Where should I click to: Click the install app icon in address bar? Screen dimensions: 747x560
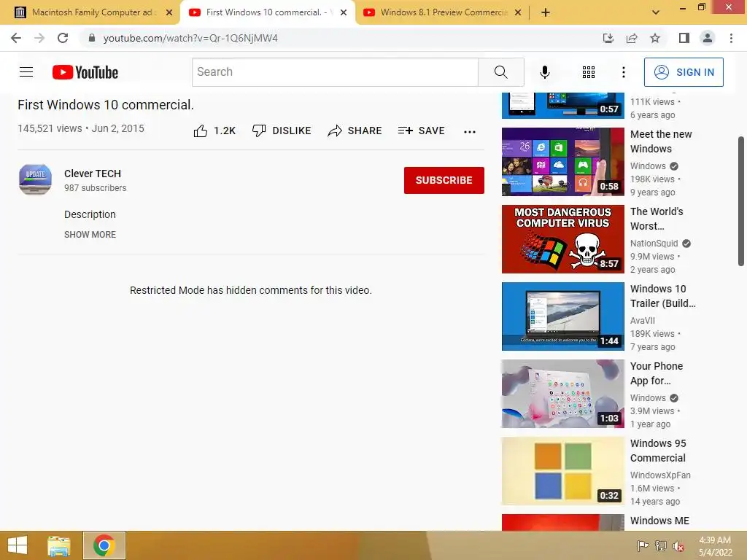[x=608, y=38]
